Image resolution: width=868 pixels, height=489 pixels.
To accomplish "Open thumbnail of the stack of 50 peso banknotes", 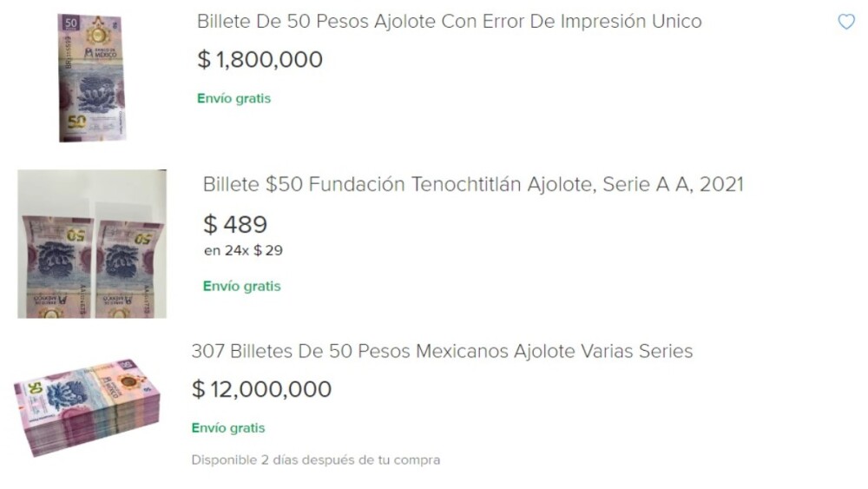I will 87,405.
